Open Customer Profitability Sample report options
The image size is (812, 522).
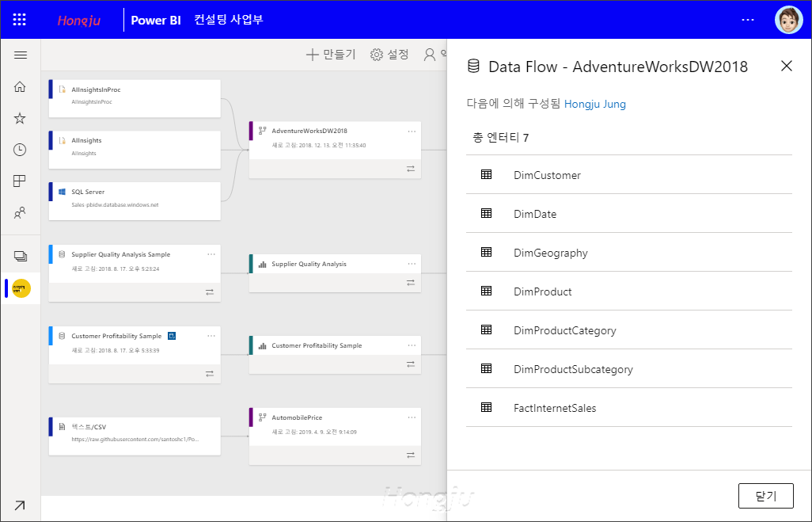[412, 345]
